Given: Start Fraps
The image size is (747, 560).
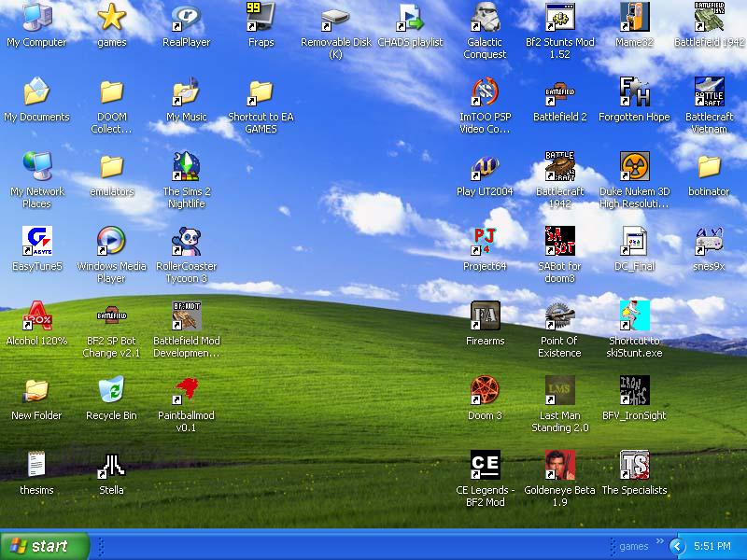Looking at the screenshot, I should [261, 19].
